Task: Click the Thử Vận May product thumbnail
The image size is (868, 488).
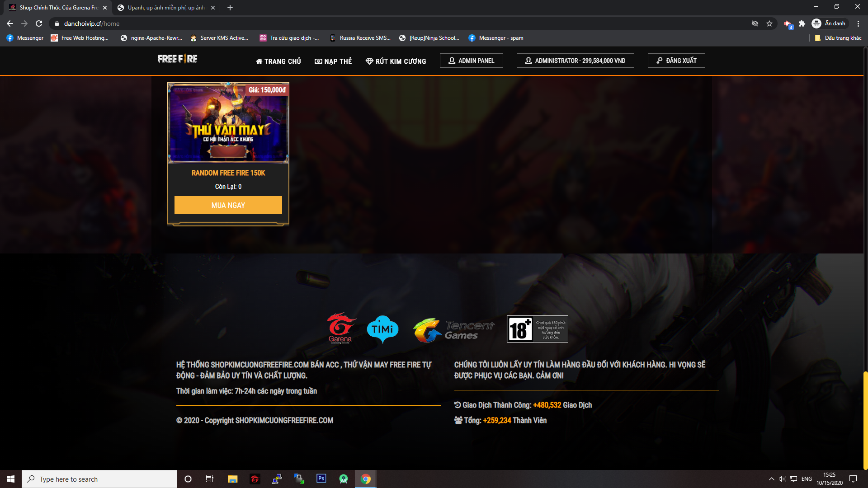Action: click(x=228, y=122)
